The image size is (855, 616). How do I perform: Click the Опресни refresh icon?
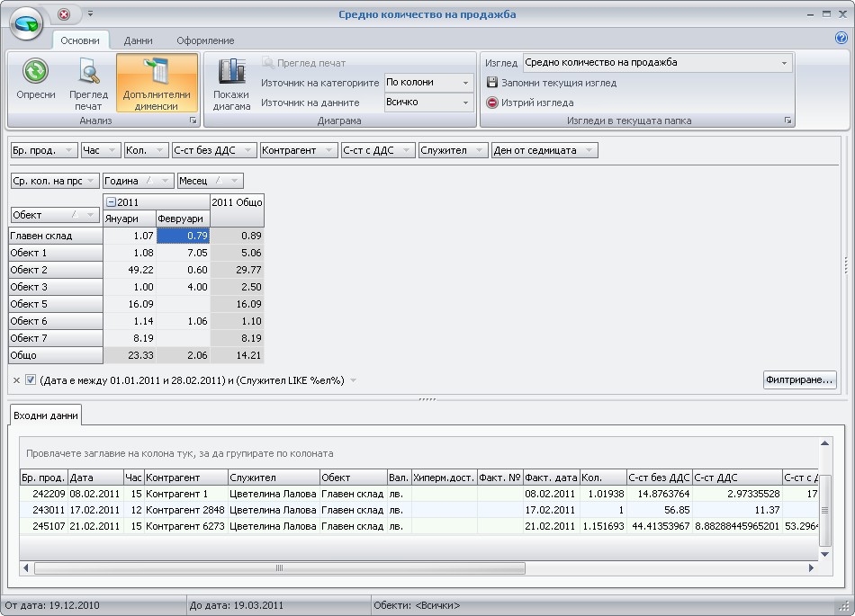pyautogui.click(x=35, y=72)
